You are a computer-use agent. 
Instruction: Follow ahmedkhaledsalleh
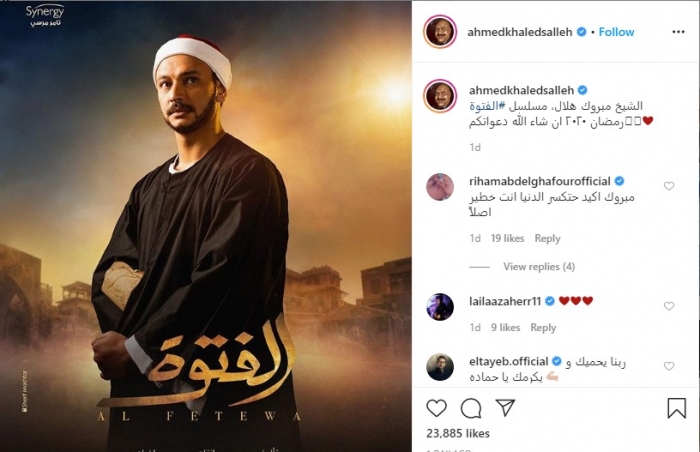point(616,32)
